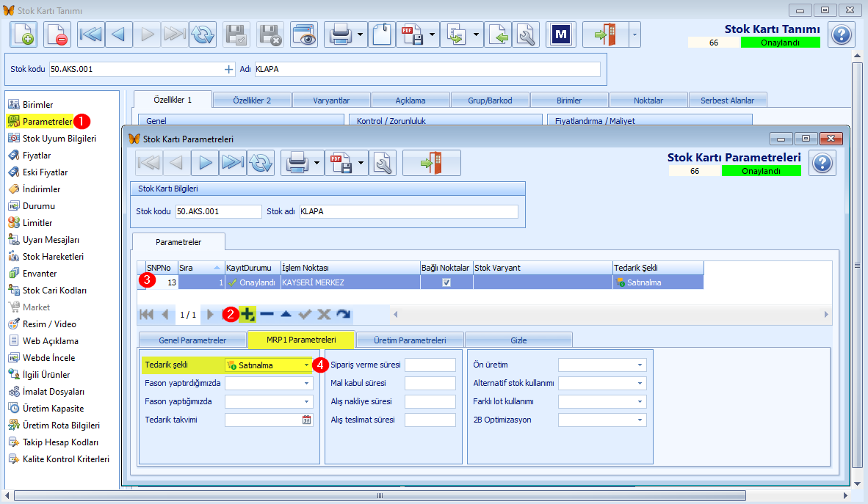Screen dimensions: 868x504
Task: Click the Sipariş verme süresi input field
Action: pyautogui.click(x=430, y=365)
